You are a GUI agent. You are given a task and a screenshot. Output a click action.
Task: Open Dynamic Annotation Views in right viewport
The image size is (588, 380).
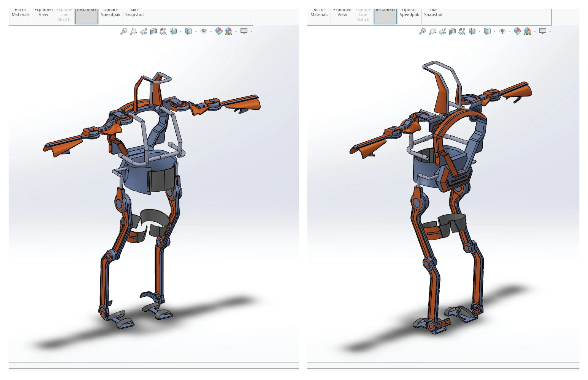pos(462,31)
